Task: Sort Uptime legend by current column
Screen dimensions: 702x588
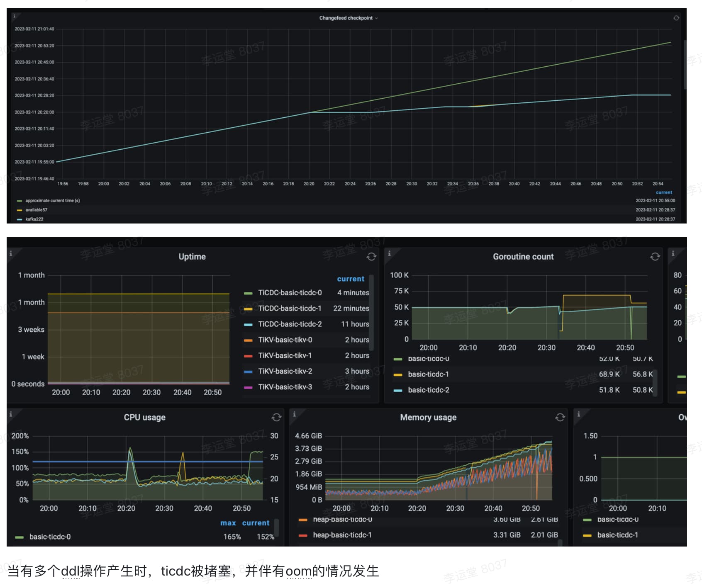Action: 350,279
